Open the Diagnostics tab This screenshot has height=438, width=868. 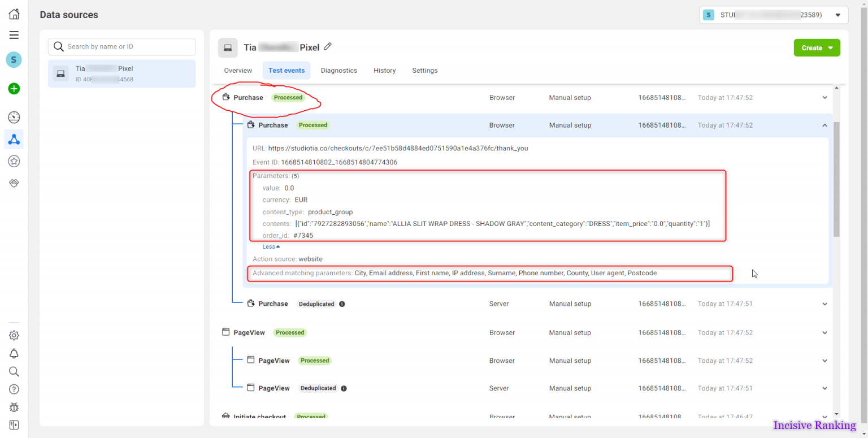339,71
